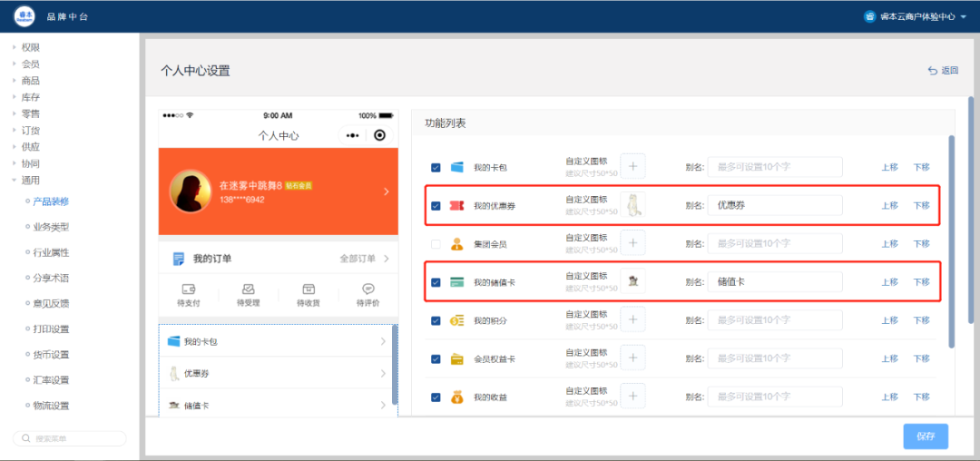980x461 pixels.
Task: Add custom icon for 我的卡包 row
Action: [x=632, y=166]
